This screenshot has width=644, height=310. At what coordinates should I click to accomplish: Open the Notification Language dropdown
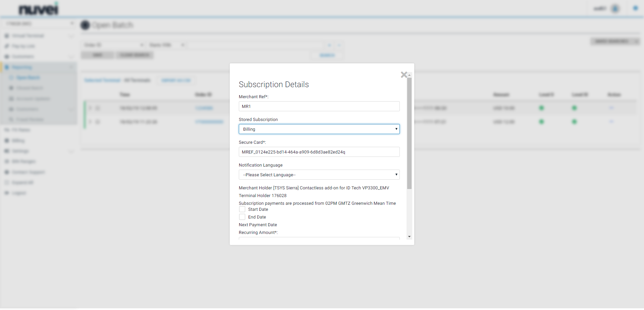pos(319,175)
